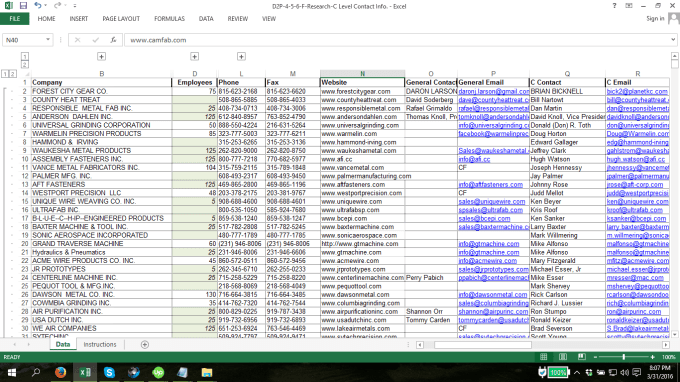Open the sales@bcepi.com email link

tap(484, 219)
